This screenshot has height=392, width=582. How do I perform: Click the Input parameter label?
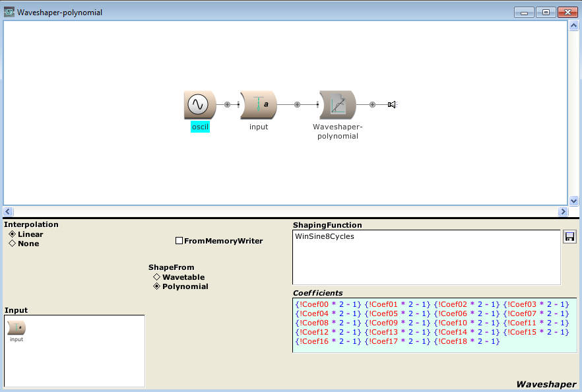(16, 310)
